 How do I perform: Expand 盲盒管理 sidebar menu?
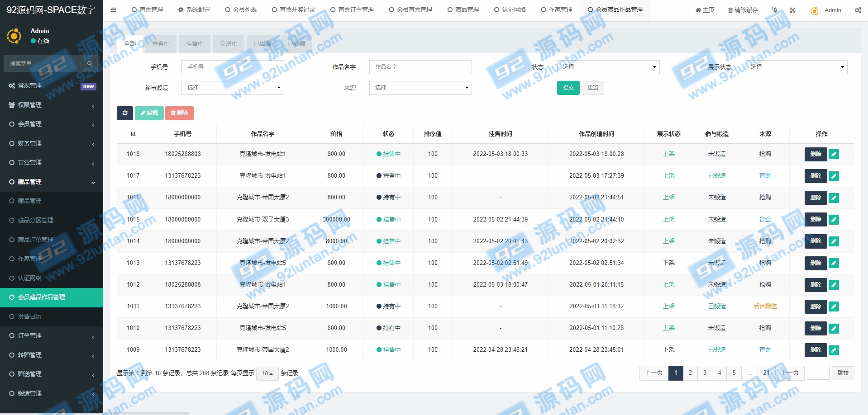(52, 162)
